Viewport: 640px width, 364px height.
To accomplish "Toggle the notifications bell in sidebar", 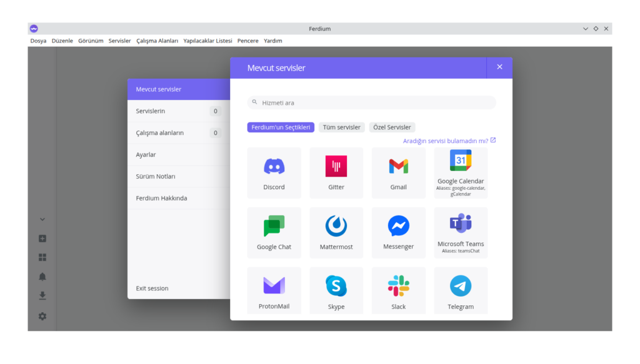I will pos(42,277).
